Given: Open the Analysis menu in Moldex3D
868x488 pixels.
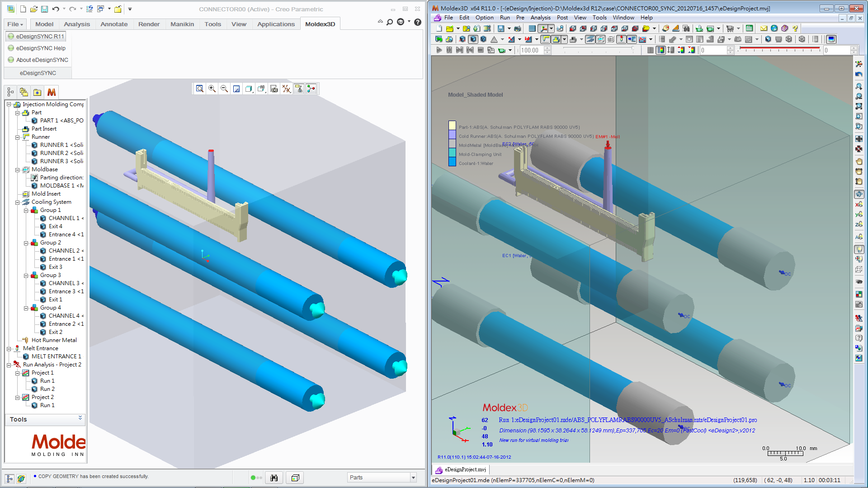Looking at the screenshot, I should click(x=540, y=18).
